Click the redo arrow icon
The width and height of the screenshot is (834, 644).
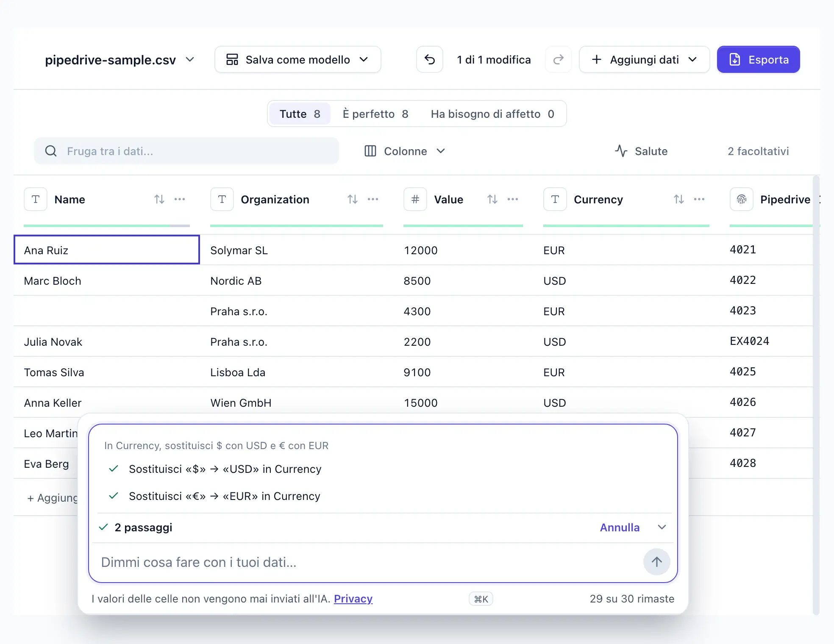click(559, 60)
